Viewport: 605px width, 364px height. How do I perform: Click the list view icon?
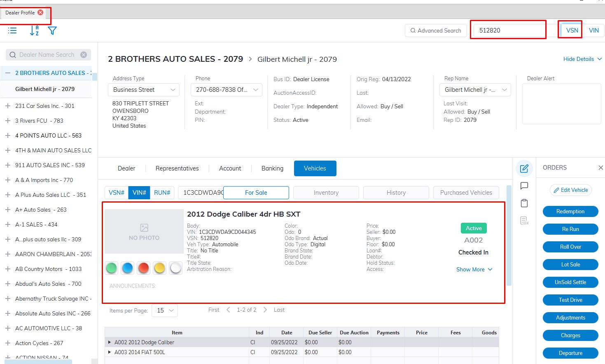coord(12,30)
